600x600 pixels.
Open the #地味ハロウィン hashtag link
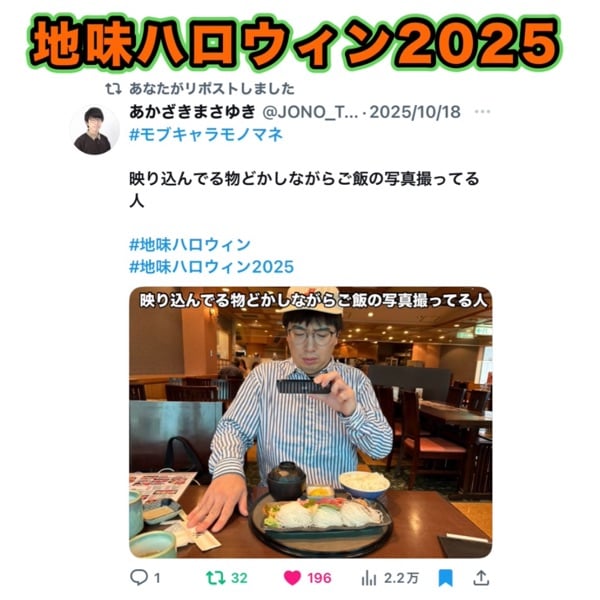[x=190, y=245]
